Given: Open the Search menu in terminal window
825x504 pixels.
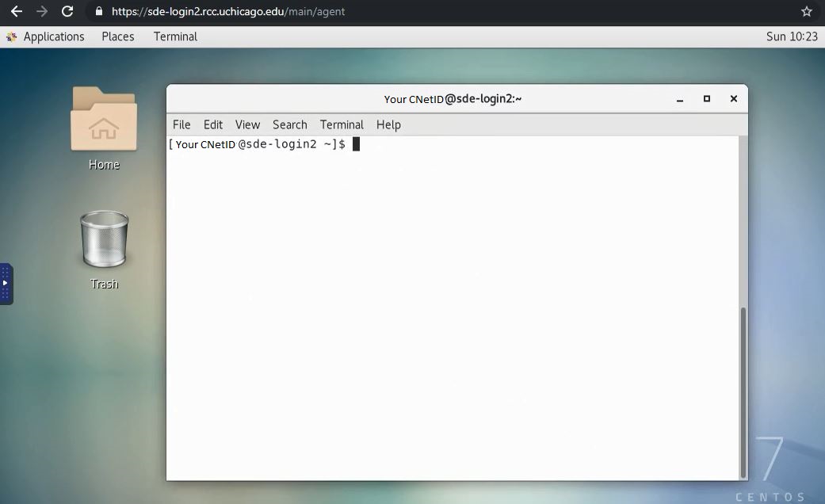Looking at the screenshot, I should click(x=290, y=124).
